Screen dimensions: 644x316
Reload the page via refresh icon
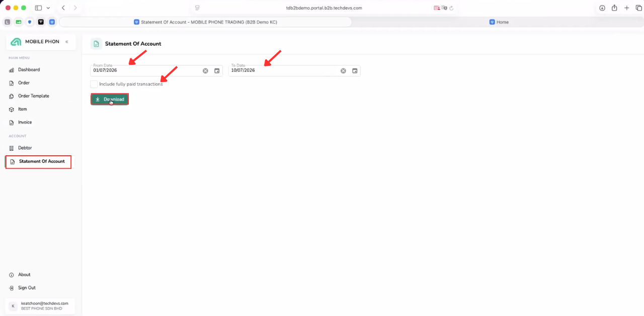click(452, 8)
